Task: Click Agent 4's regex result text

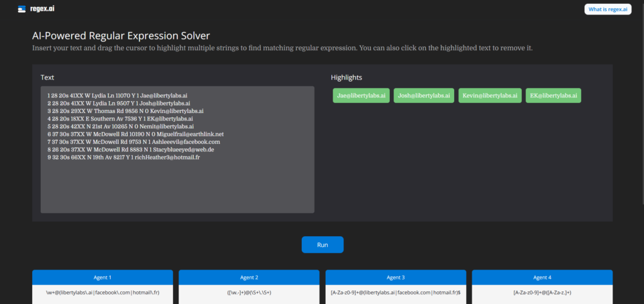Action: tap(542, 293)
